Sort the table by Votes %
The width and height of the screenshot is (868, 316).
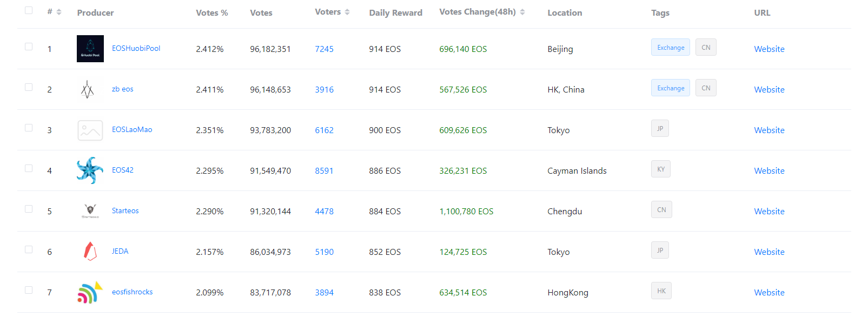tap(211, 12)
